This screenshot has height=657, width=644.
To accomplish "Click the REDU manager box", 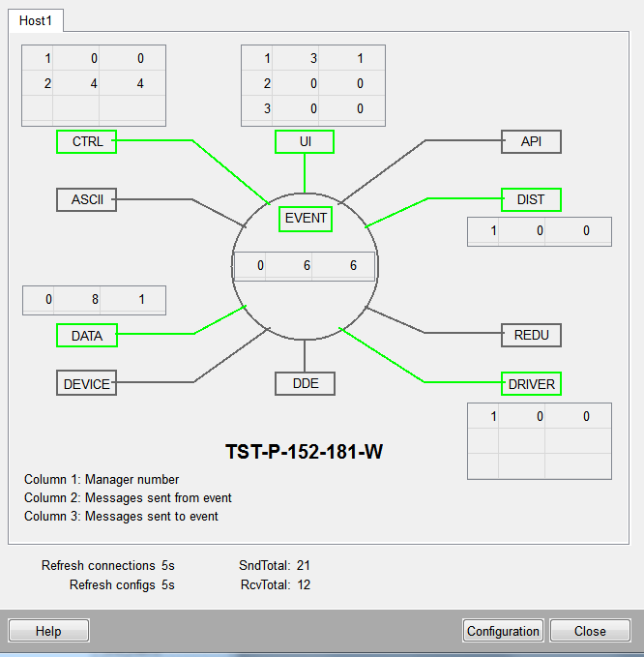I will [531, 336].
